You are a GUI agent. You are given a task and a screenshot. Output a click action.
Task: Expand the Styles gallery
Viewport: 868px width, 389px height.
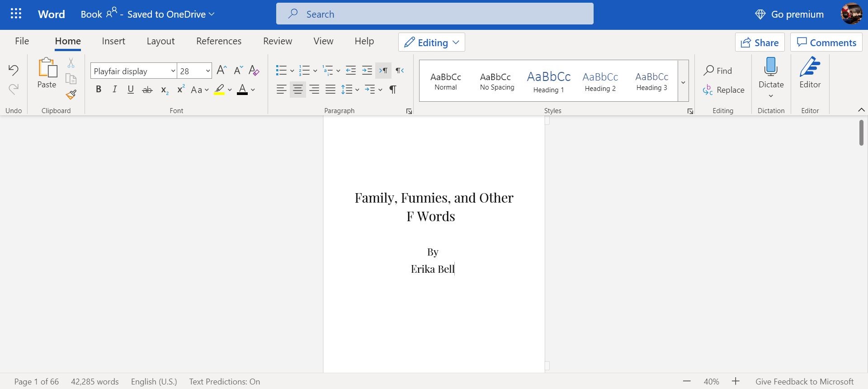[683, 82]
